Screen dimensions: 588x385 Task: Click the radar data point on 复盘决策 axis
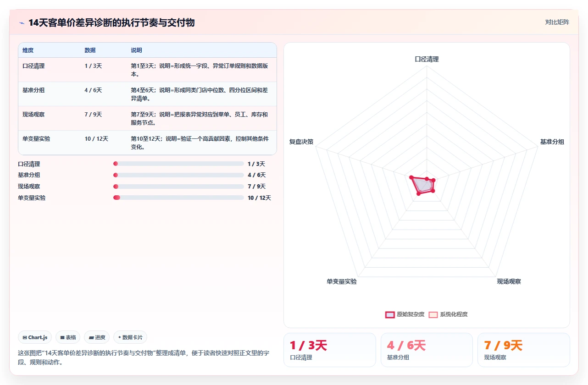pos(411,177)
